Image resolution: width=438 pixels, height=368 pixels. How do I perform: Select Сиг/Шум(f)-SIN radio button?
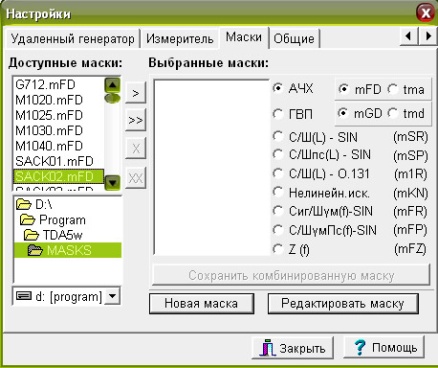pyautogui.click(x=278, y=211)
